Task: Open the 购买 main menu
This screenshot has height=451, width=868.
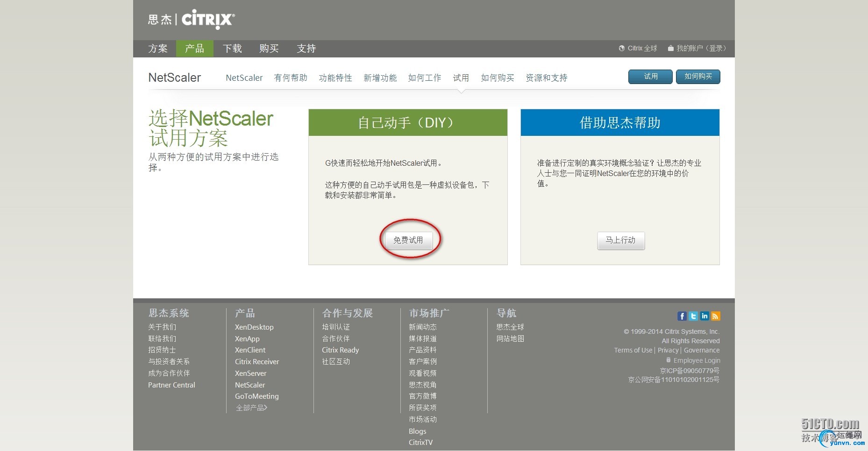Action: [269, 49]
